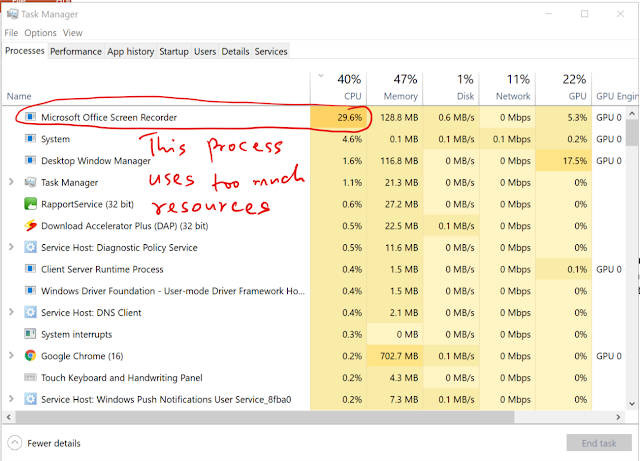This screenshot has width=640, height=461.
Task: Expand Service Host: DNS Client
Action: pyautogui.click(x=11, y=312)
